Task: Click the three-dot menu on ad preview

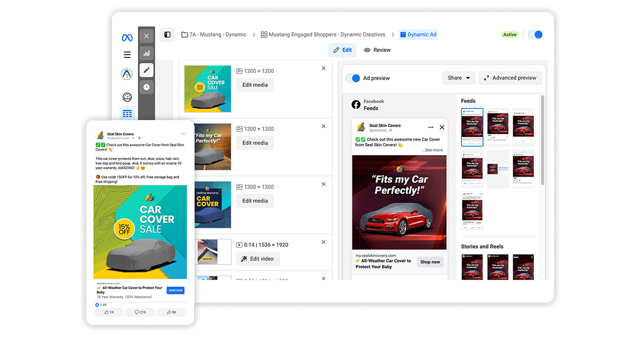Action: click(x=430, y=128)
